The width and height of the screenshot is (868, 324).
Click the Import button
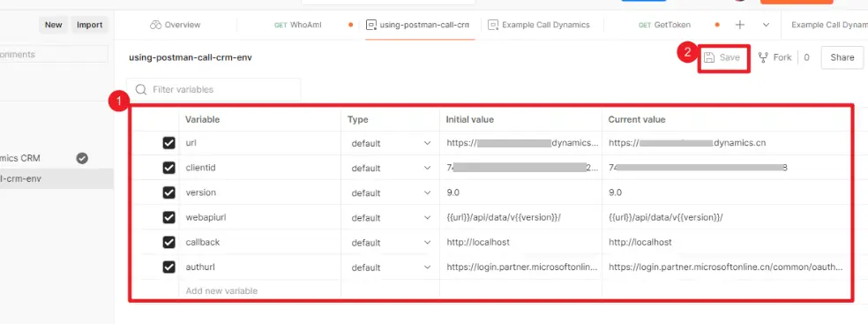90,25
